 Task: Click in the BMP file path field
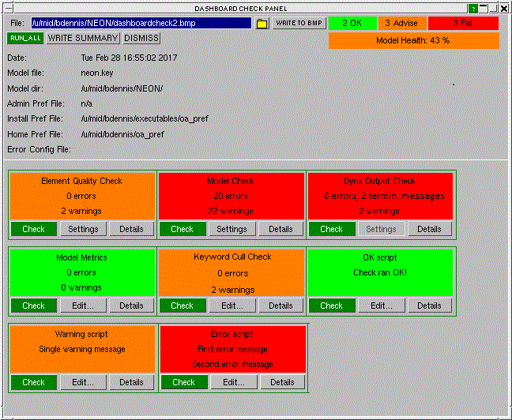click(x=141, y=24)
